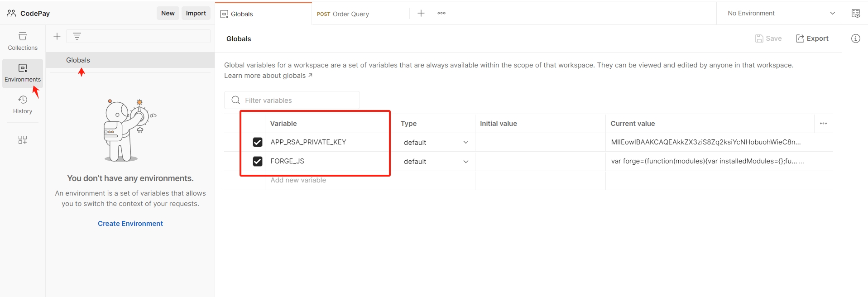Click the APP_RSA_PRIVATE_KEY variable name
The width and height of the screenshot is (868, 297).
(x=308, y=142)
